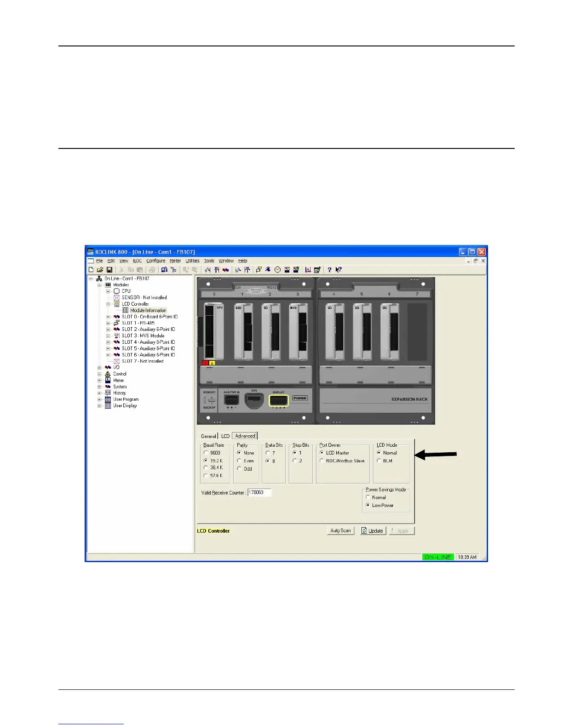Collapse the Modules tree node
The height and width of the screenshot is (728, 563).
click(x=99, y=285)
